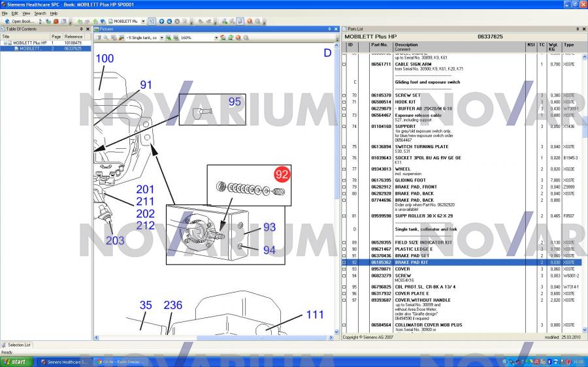Click the green back arrow in main toolbar

[80, 21]
